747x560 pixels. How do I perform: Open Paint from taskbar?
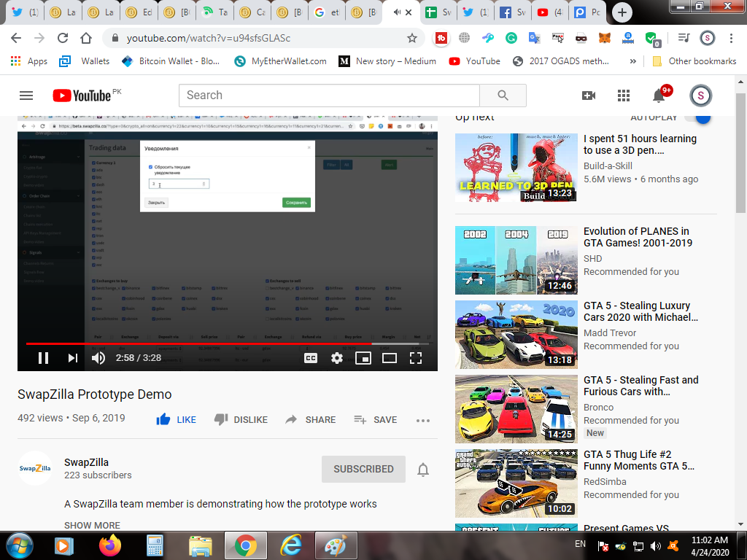[336, 545]
